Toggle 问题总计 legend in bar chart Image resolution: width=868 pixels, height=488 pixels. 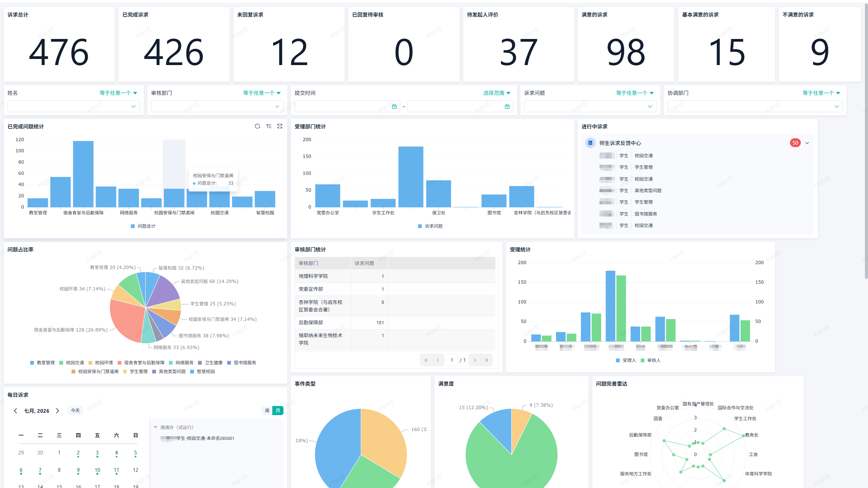143,226
